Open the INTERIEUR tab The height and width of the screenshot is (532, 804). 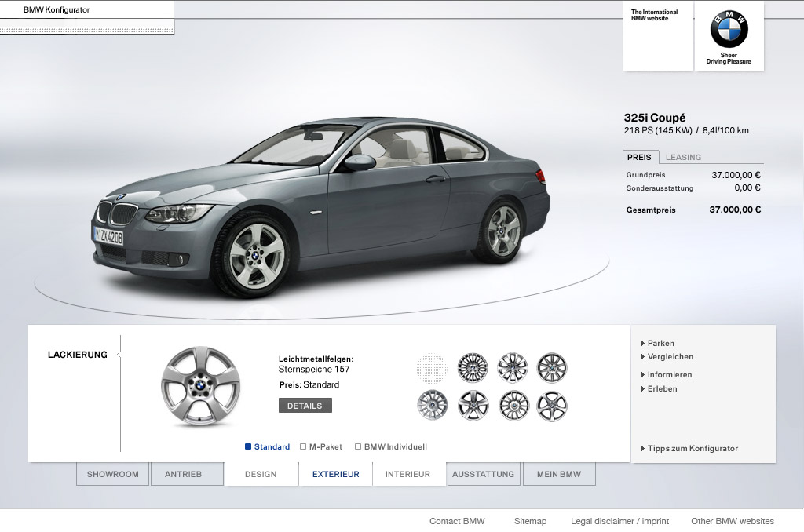[407, 474]
